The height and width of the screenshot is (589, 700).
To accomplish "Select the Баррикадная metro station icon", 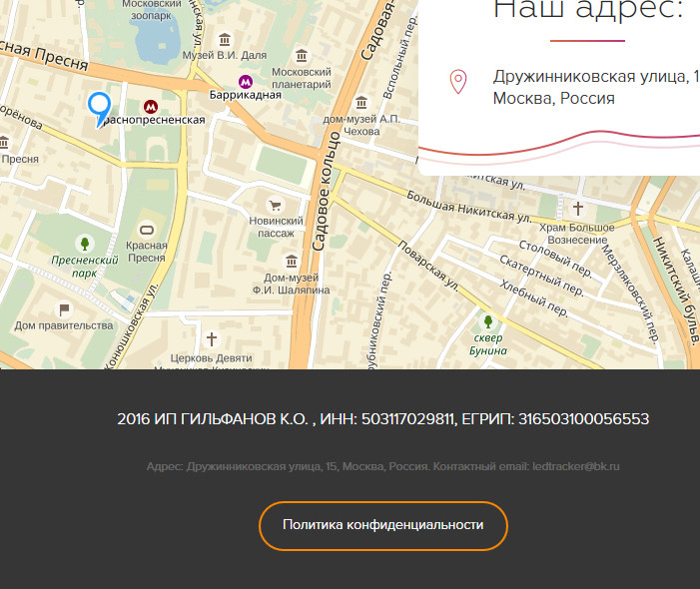I will tap(245, 82).
